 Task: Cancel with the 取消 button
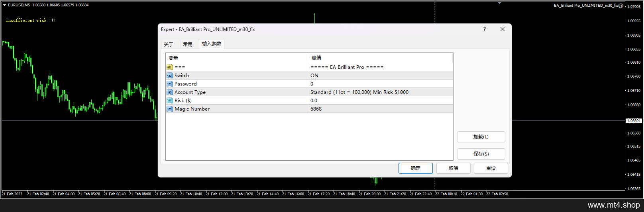(x=454, y=168)
